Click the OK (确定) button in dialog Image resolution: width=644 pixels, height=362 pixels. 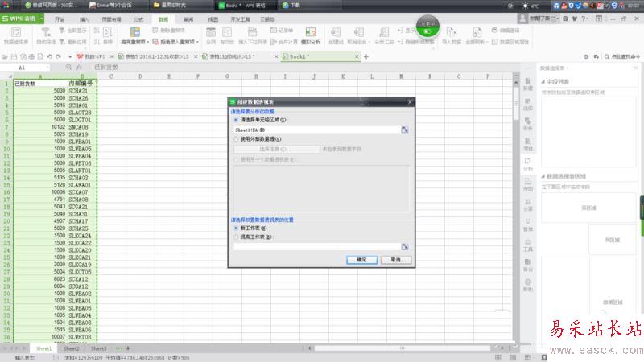coord(361,260)
